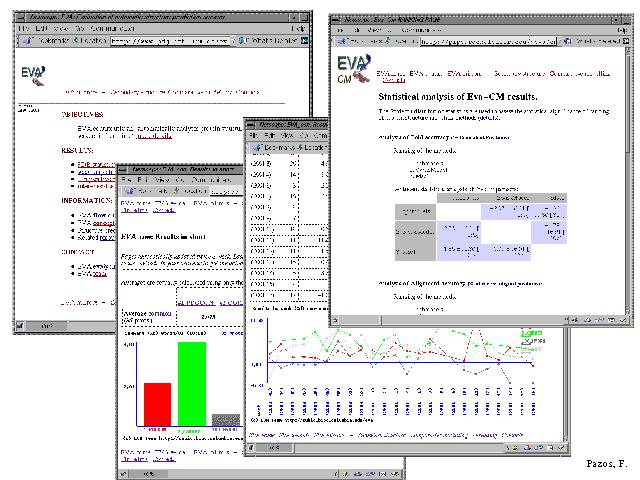Click the Netscape logo button in the EVA-CM window
Screen dimensions: 640x480
(x=625, y=41)
